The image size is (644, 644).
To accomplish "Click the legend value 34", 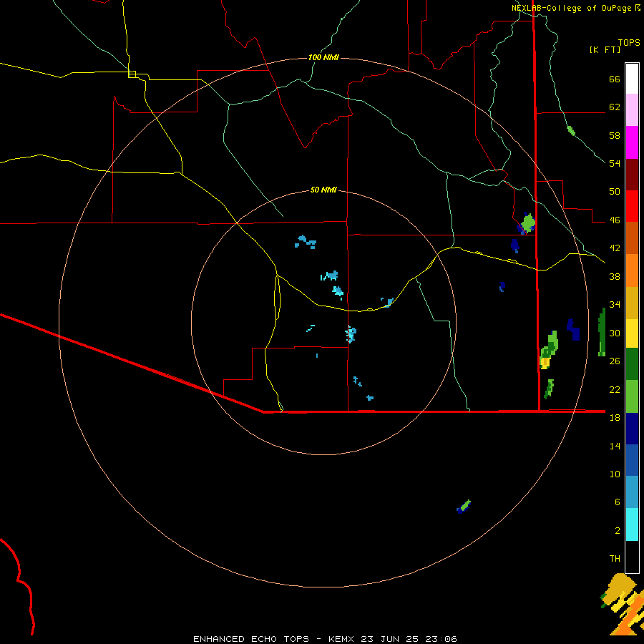I will tap(615, 305).
